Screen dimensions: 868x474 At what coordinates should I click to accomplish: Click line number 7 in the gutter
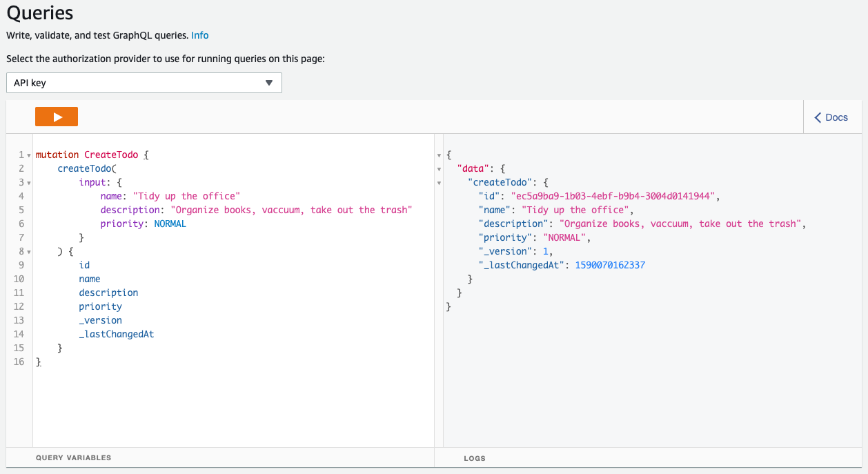21,237
